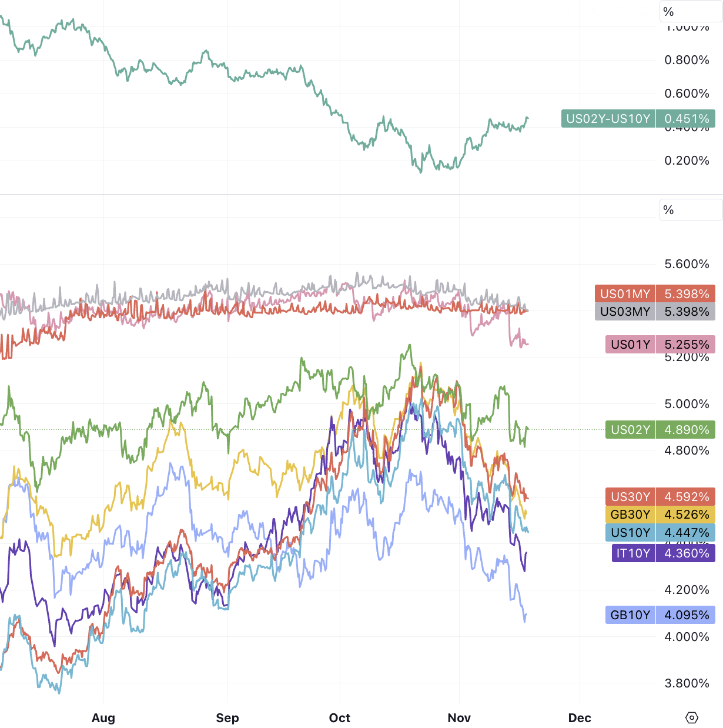This screenshot has width=723, height=728.
Task: Select the green US02Y series label
Action: 631,430
